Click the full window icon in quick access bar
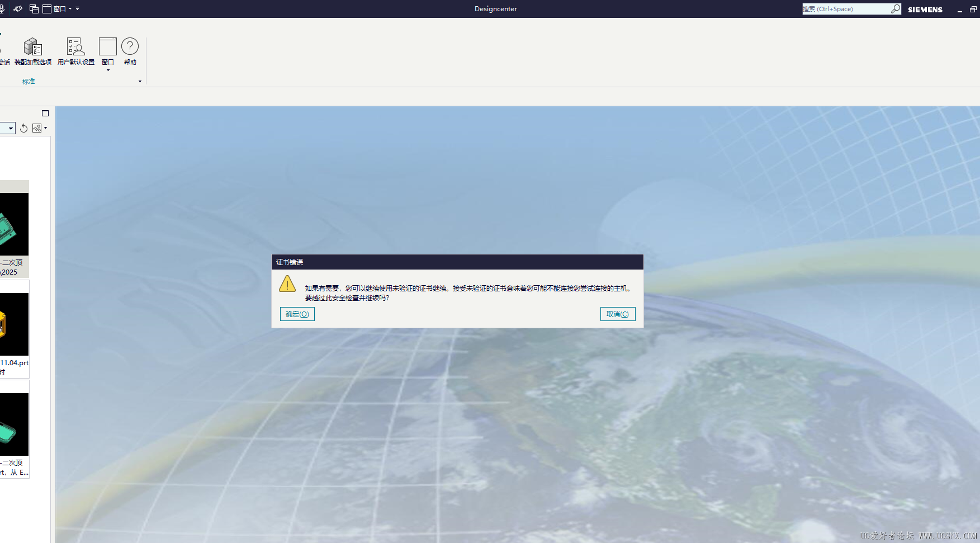 click(x=47, y=8)
